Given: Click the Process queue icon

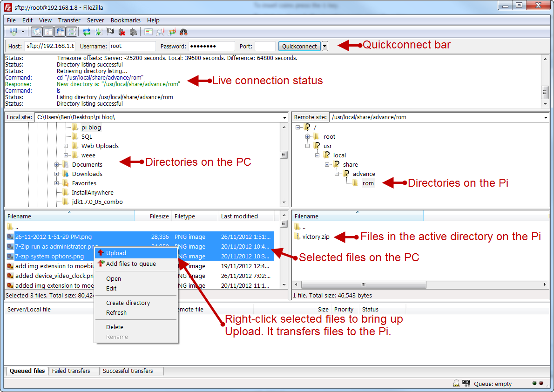Looking at the screenshot, I should [x=98, y=32].
